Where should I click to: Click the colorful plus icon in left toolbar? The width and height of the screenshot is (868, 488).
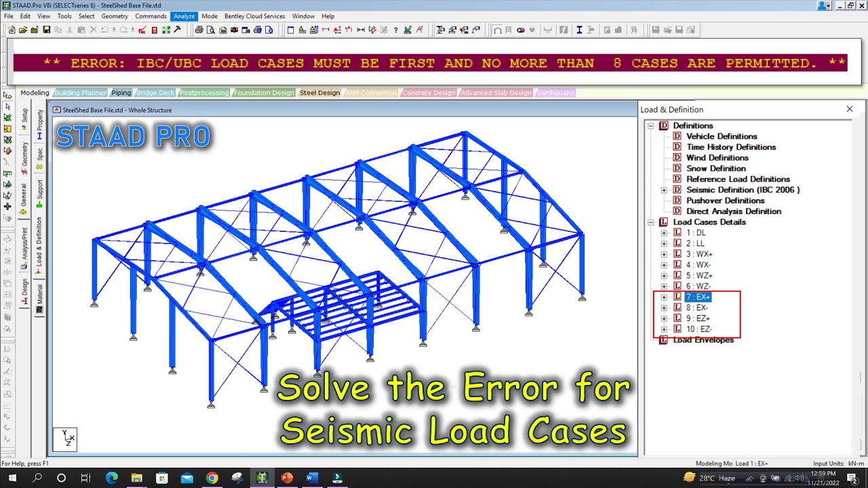point(7,206)
